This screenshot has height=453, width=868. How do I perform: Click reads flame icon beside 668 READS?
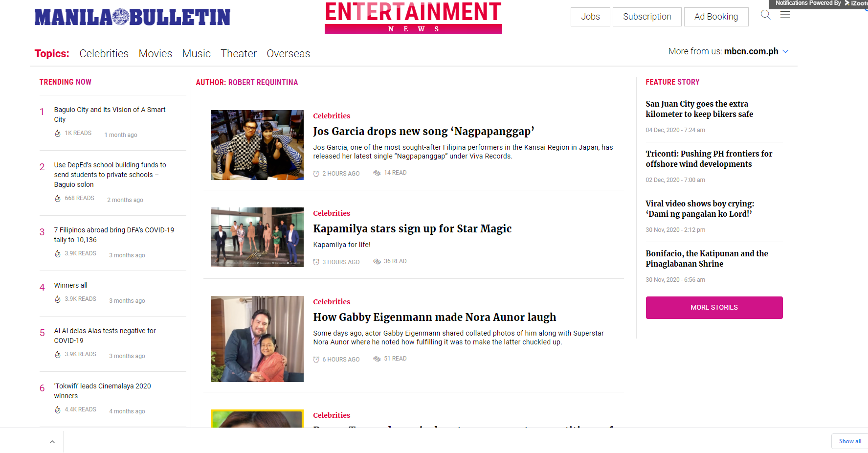[x=58, y=199]
